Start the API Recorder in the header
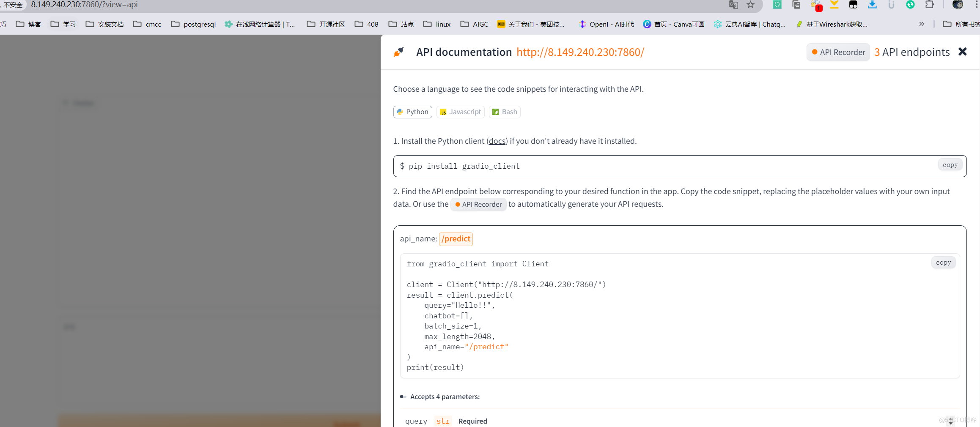 838,52
